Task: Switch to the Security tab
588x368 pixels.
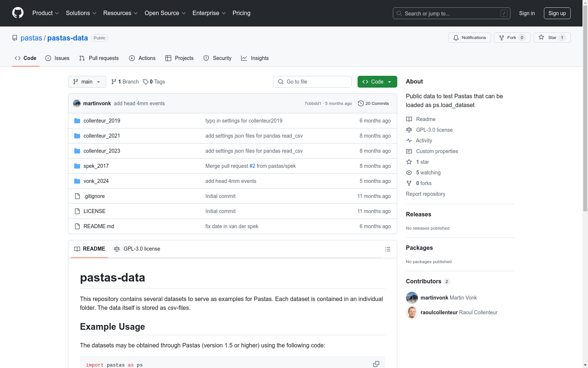Action: coord(218,58)
